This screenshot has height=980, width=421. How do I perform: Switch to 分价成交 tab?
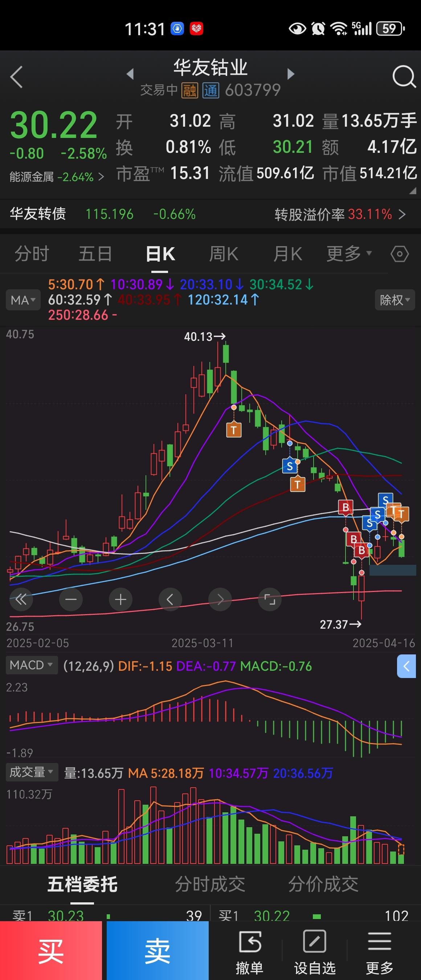pyautogui.click(x=323, y=884)
